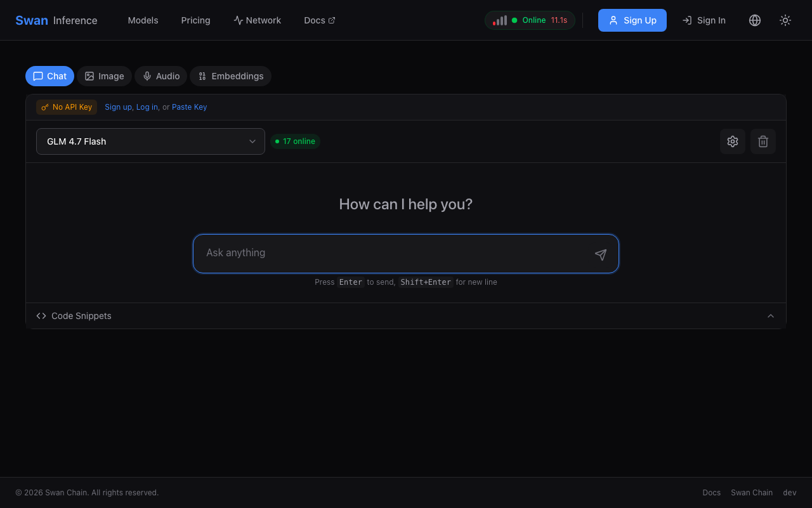This screenshot has width=812, height=508.
Task: Click the Swan Inference logo
Action: click(56, 20)
